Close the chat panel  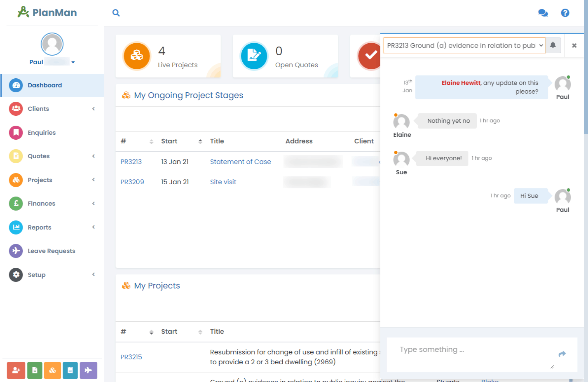(x=574, y=45)
